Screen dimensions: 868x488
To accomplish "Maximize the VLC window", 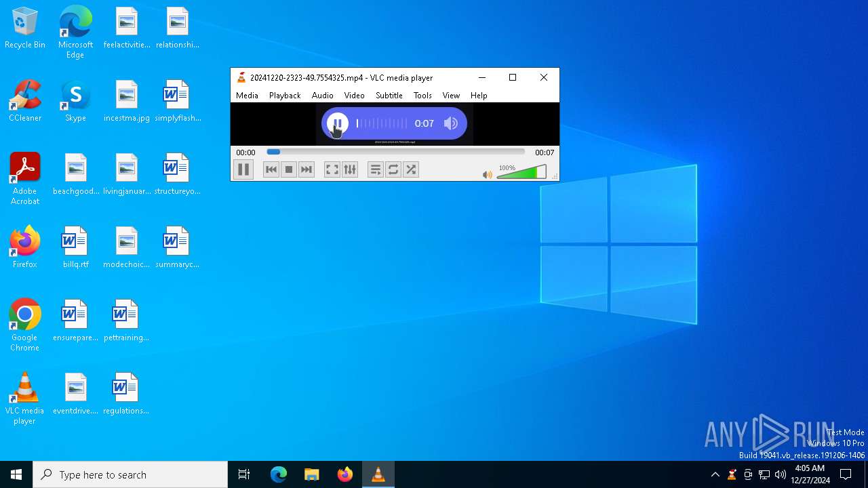I will coord(513,77).
